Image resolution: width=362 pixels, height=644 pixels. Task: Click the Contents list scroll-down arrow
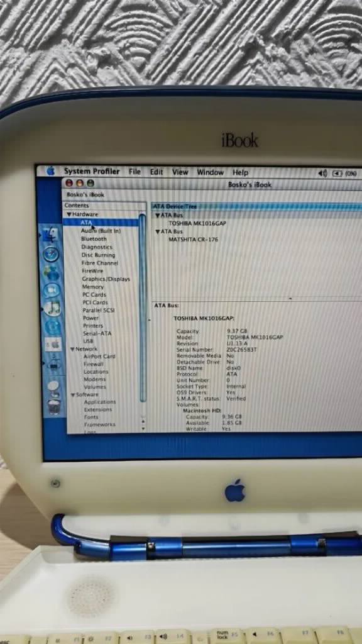click(x=143, y=428)
